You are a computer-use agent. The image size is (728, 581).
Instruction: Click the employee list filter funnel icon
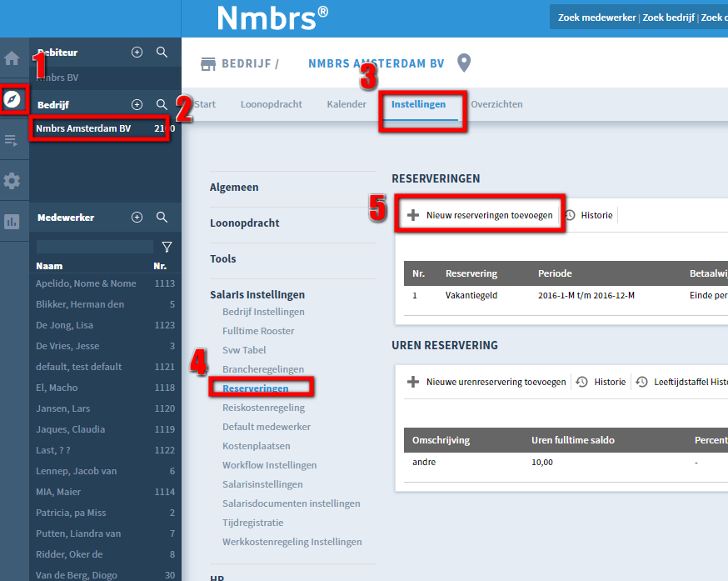point(167,247)
